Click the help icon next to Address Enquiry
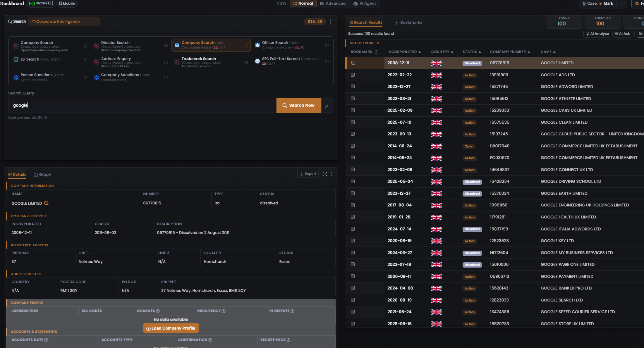This screenshot has height=348, width=644. pos(166,63)
